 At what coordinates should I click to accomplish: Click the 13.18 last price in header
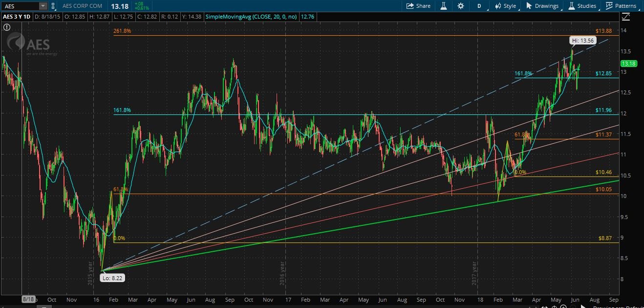(120, 6)
